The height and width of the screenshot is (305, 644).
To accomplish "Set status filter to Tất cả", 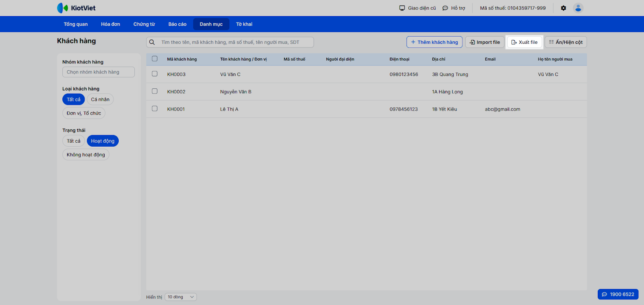I will pyautogui.click(x=74, y=141).
